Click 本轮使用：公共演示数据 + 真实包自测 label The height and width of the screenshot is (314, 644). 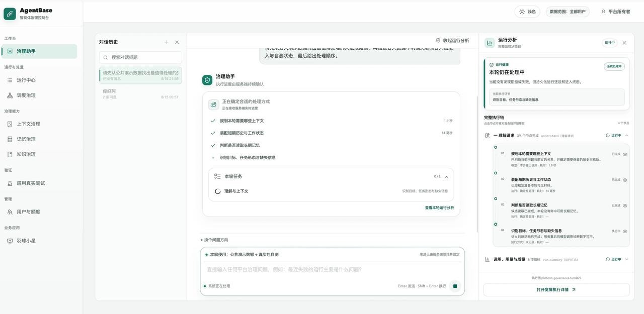point(244,255)
